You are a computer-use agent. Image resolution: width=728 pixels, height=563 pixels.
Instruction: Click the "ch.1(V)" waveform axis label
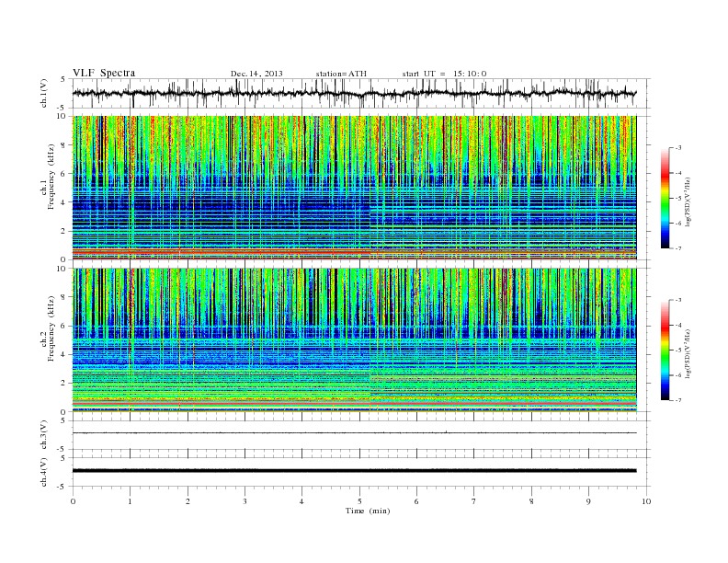pyautogui.click(x=44, y=93)
